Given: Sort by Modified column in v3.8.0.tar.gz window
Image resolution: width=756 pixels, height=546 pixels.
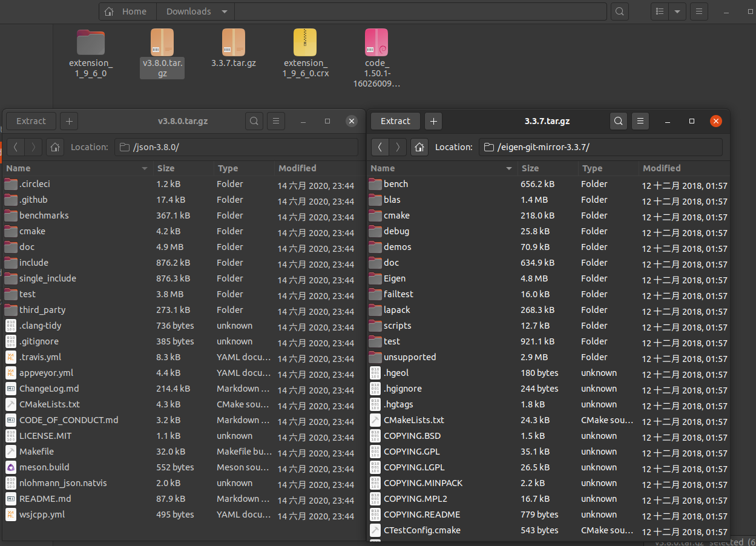Looking at the screenshot, I should 319,168.
